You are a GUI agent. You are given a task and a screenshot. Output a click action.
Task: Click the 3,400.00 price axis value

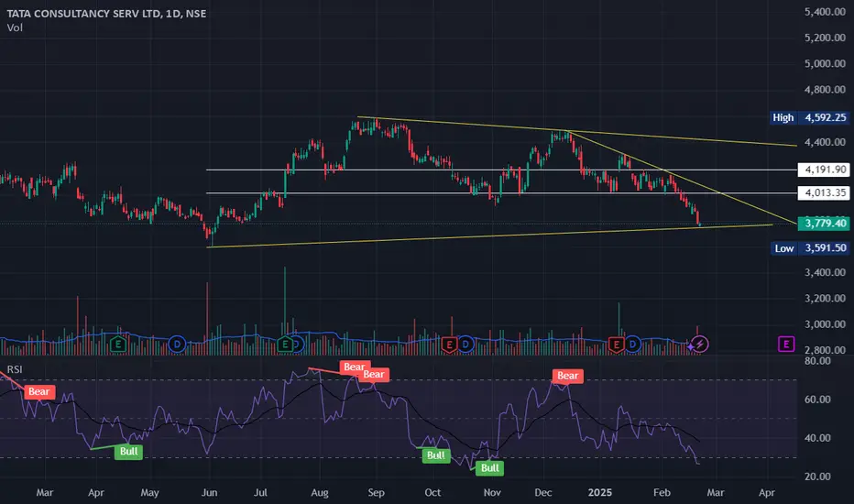(x=825, y=272)
